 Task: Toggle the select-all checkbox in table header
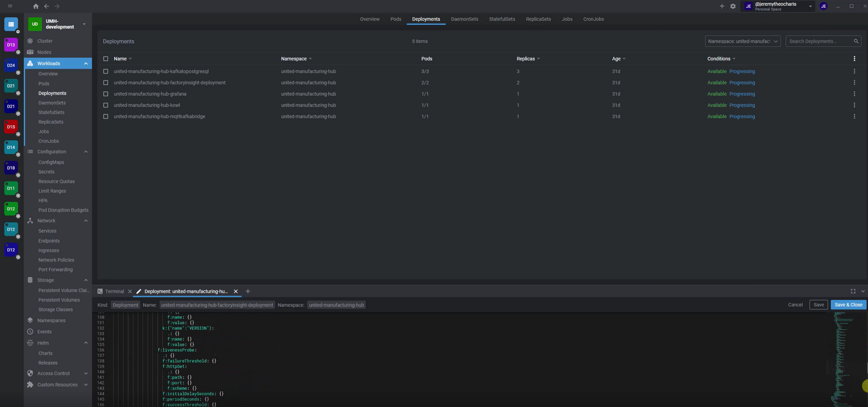pos(105,59)
